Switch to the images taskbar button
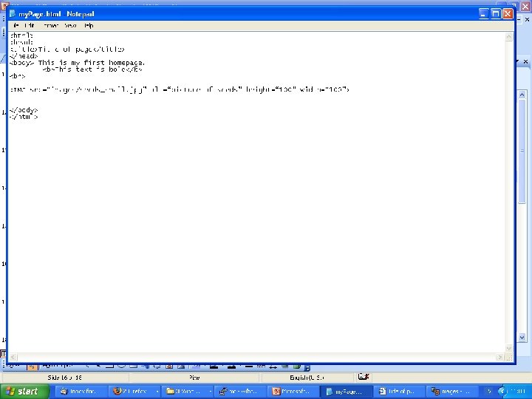Viewport: 532px width, 399px height. [453, 392]
